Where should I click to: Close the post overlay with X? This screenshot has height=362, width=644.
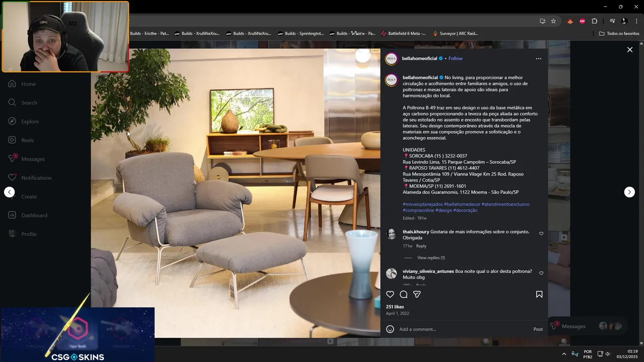click(x=629, y=50)
